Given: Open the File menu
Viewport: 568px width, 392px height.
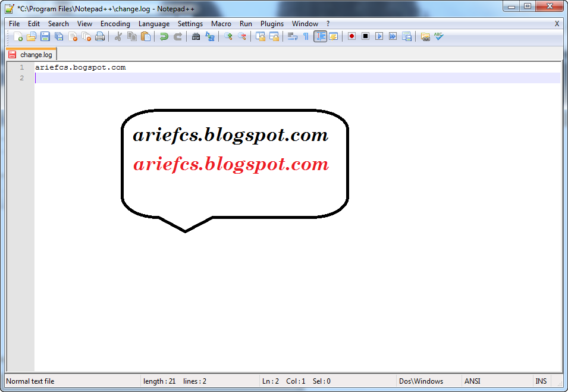Looking at the screenshot, I should 14,24.
